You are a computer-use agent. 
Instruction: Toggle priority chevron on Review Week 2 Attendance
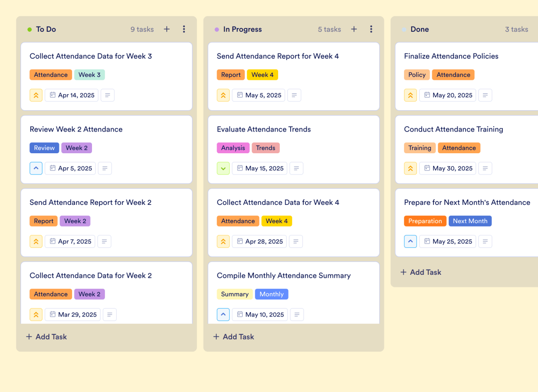click(36, 168)
